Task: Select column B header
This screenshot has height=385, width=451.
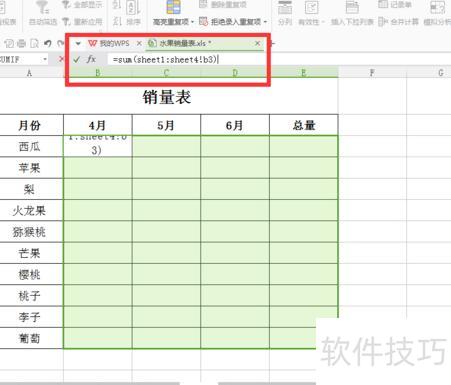Action: point(98,72)
